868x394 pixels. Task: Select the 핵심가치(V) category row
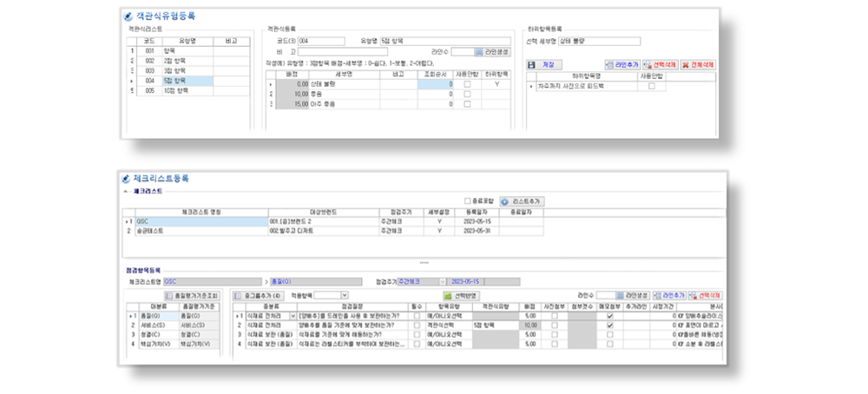point(172,344)
